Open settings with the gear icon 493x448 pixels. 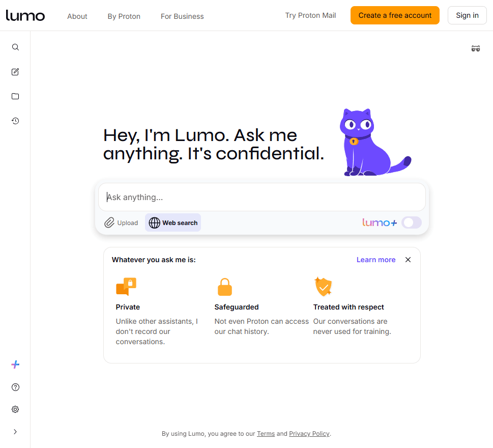[15, 409]
